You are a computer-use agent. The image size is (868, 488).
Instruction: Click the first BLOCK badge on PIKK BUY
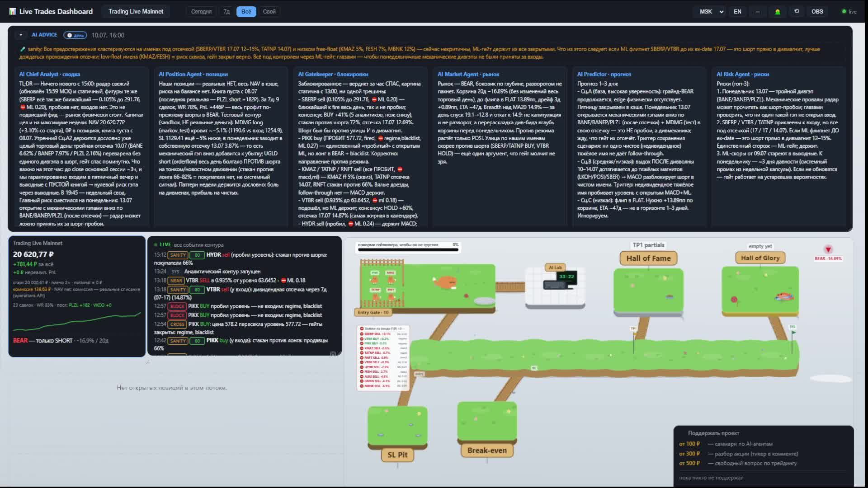(177, 306)
